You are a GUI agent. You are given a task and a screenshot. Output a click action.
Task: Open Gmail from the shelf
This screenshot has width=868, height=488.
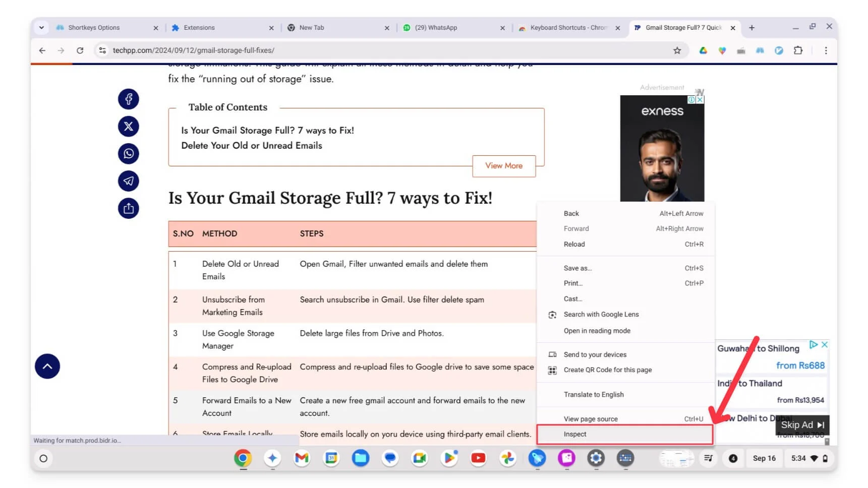click(x=302, y=458)
